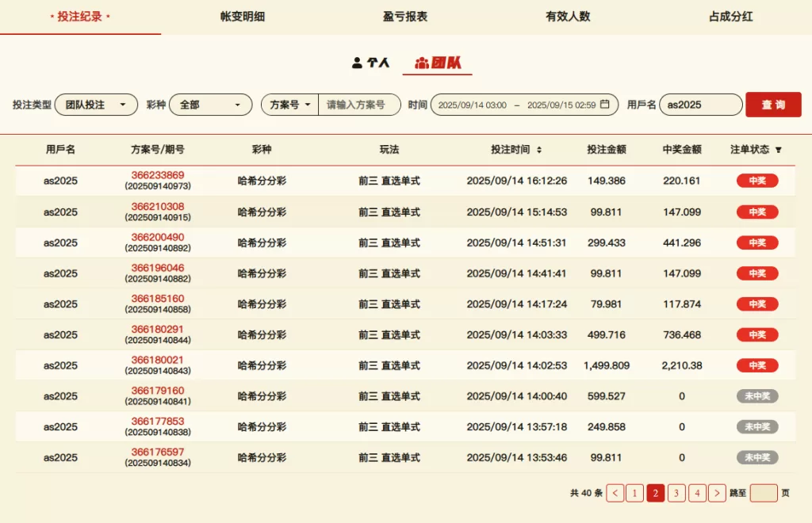This screenshot has width=812, height=523.
Task: Open the 方案号 selector dropdown
Action: coord(289,105)
